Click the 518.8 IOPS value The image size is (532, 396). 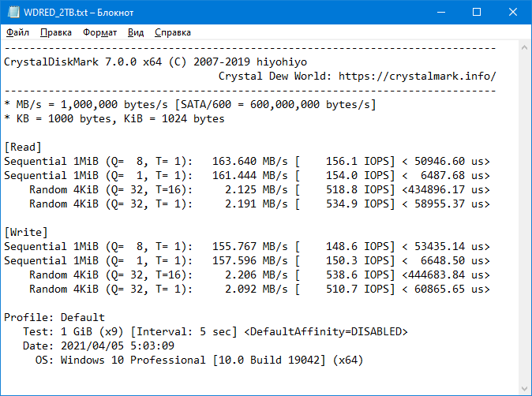tap(358, 190)
